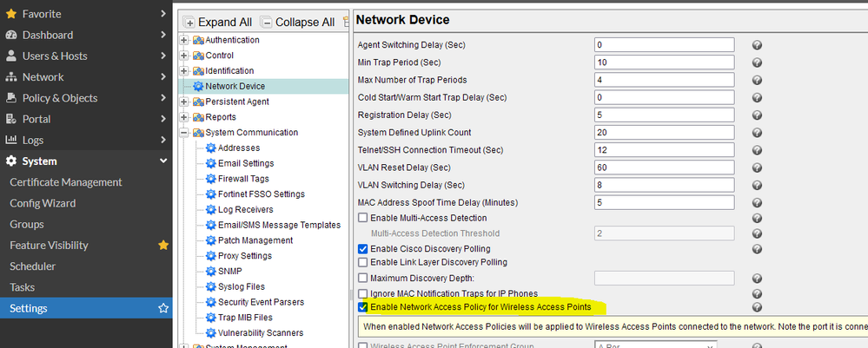Click the Collapse All button
The image size is (868, 348).
click(298, 22)
